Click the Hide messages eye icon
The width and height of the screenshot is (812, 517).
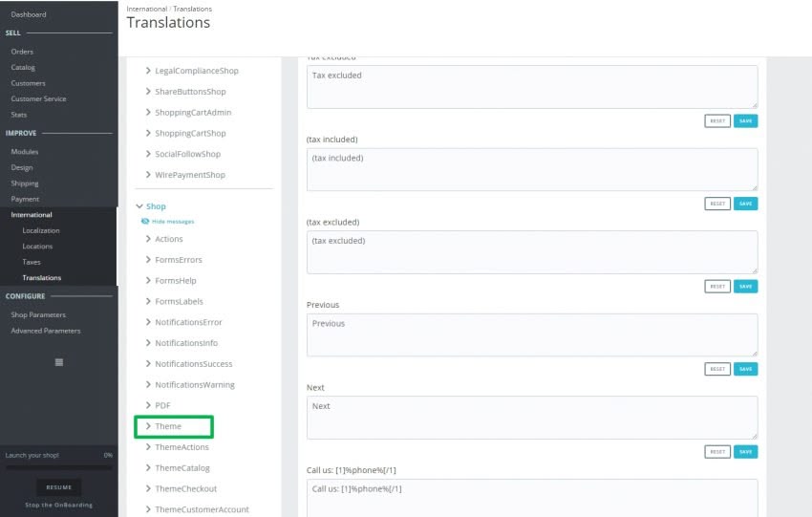[145, 221]
